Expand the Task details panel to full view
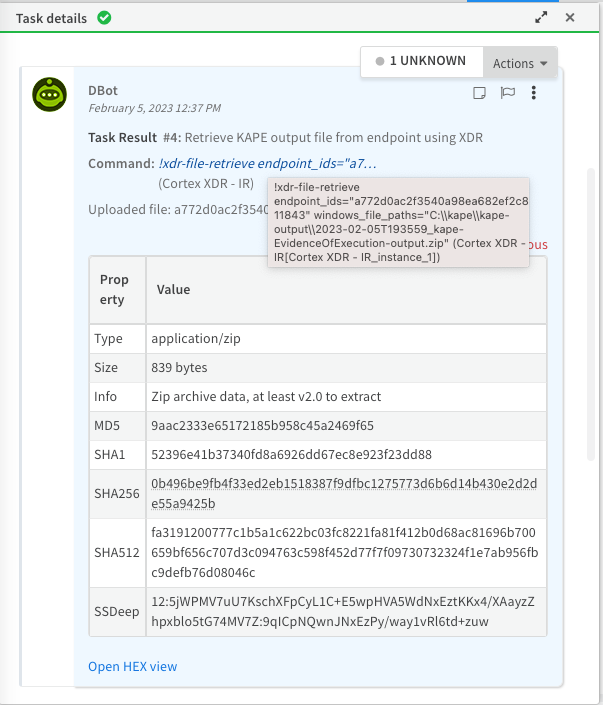The width and height of the screenshot is (603, 705). (541, 18)
